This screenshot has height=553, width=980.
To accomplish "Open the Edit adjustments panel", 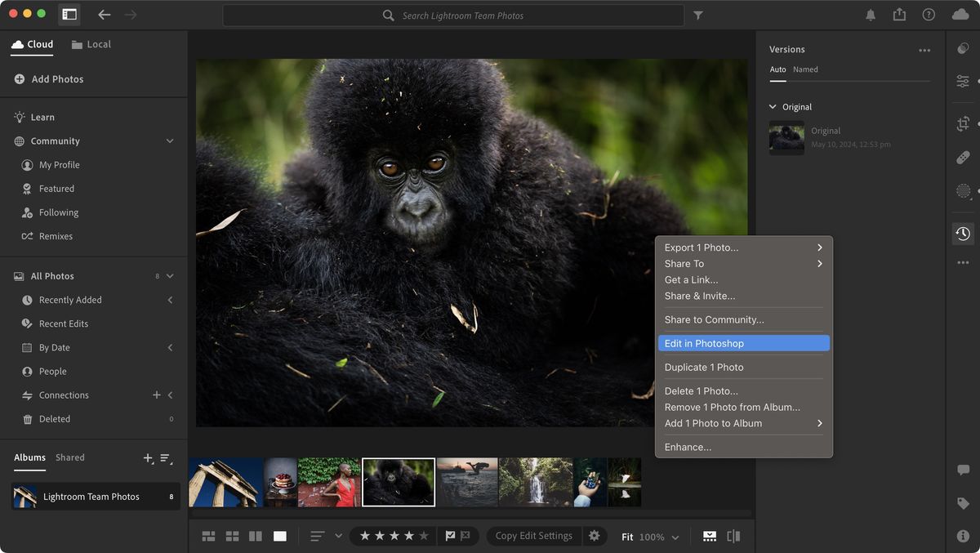I will coord(962,81).
